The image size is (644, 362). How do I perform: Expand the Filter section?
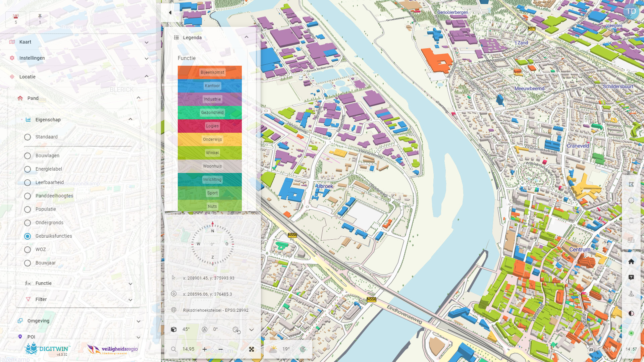tap(130, 300)
